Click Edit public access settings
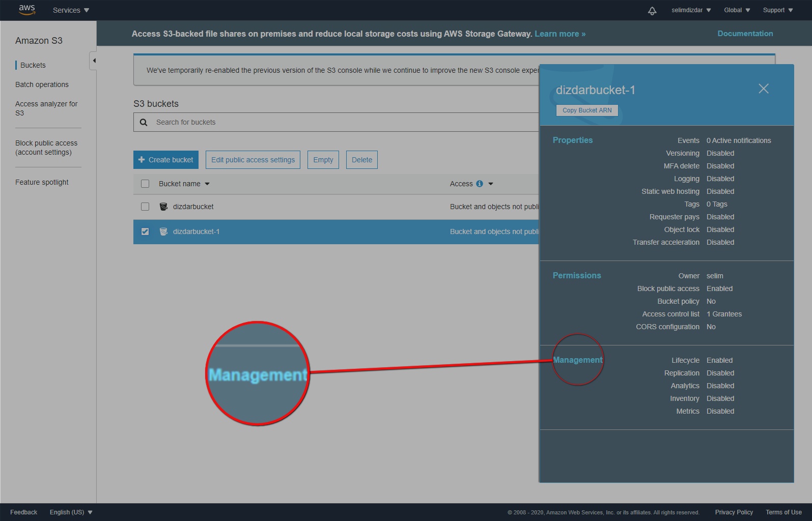 (253, 160)
